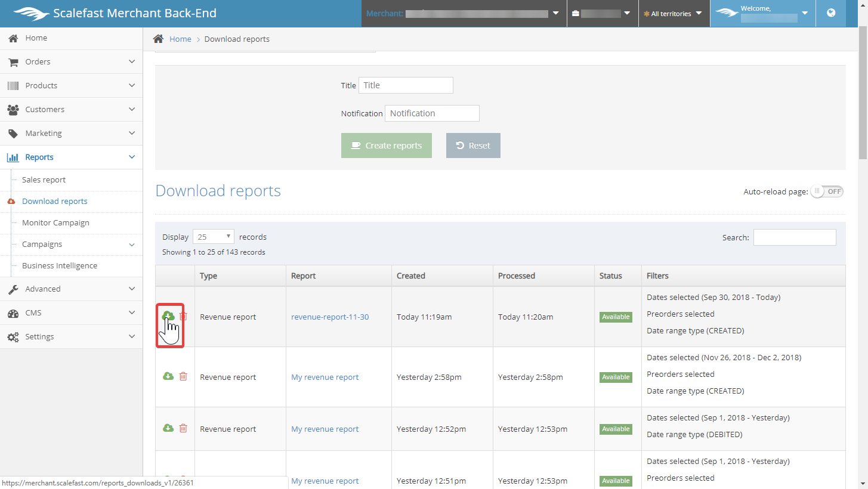Viewport: 868px width, 489px height.
Task: Open Sales report in the sidebar
Action: (x=44, y=179)
